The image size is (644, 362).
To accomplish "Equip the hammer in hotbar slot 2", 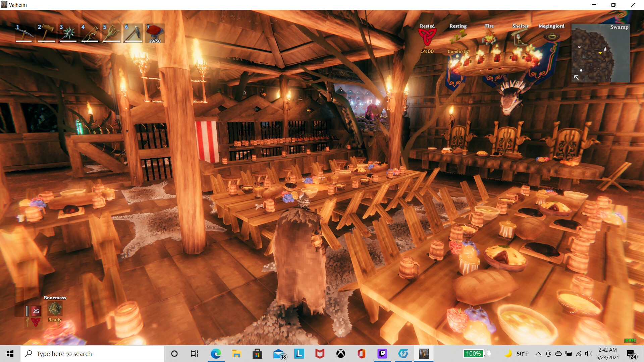I will click(x=46, y=33).
